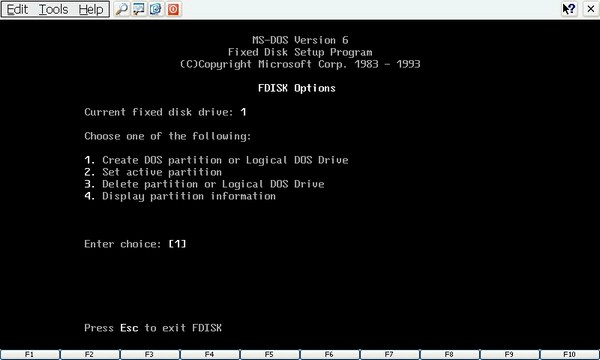Click 'MS-DOS Version 6' title text

300,40
